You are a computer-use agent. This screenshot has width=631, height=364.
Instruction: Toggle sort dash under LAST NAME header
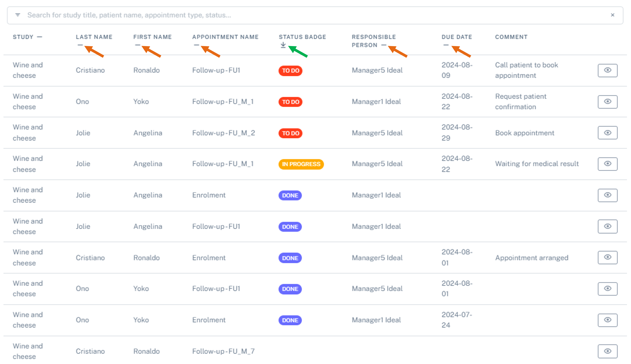click(80, 45)
